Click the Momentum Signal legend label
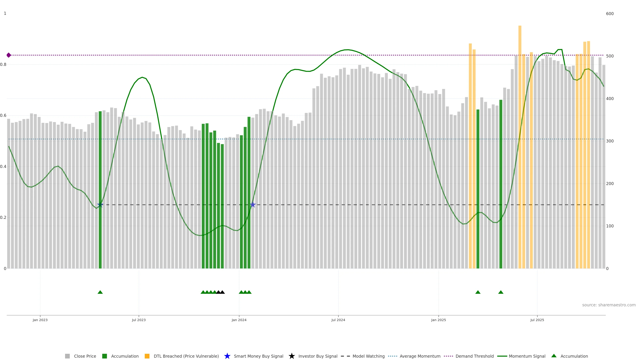This screenshot has height=362, width=644. tap(527, 356)
